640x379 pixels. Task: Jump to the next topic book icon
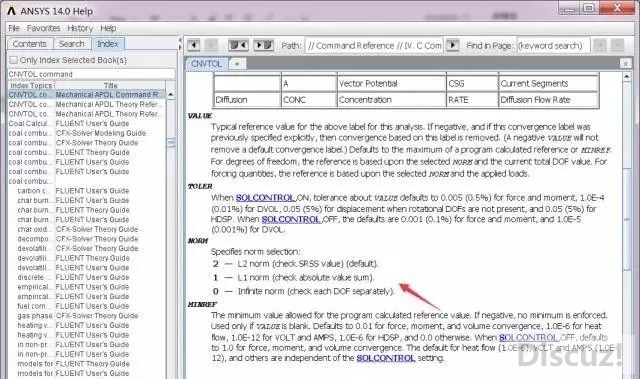pyautogui.click(x=264, y=45)
